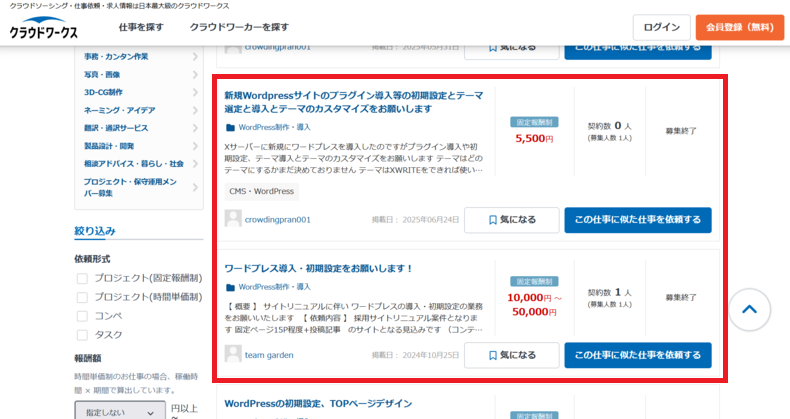Open 新規Wordpressサイトのプラグイン導入 job title
This screenshot has height=419, width=790.
point(354,102)
